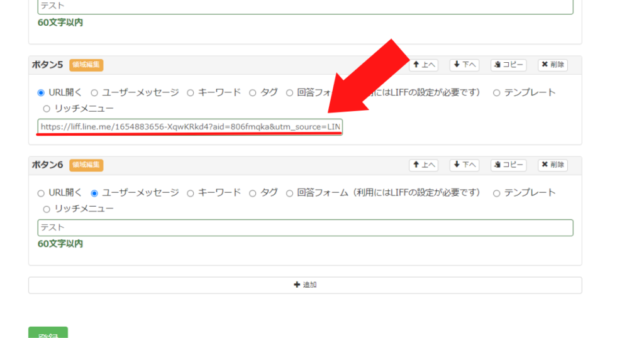
Task: Select タグ radio in ボタン6
Action: [253, 194]
